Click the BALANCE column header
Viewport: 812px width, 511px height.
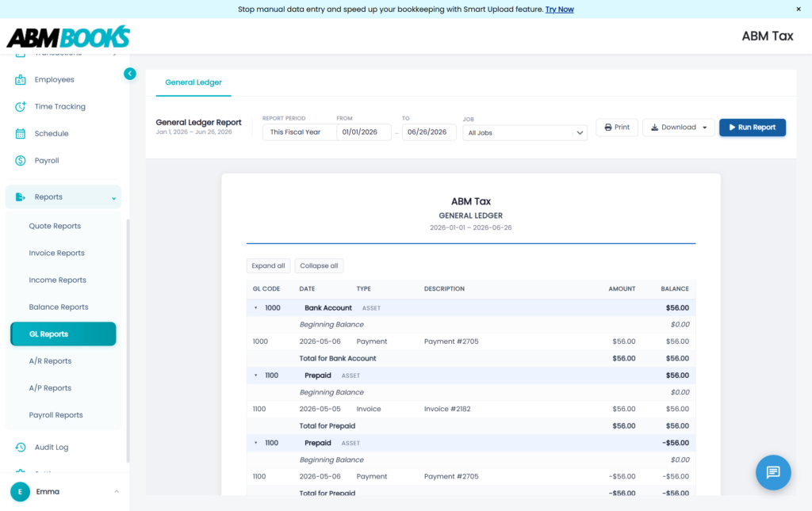675,288
